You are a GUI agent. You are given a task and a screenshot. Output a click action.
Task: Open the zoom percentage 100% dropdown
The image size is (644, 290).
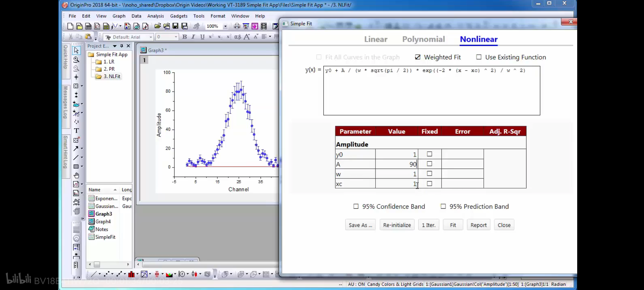pyautogui.click(x=225, y=26)
